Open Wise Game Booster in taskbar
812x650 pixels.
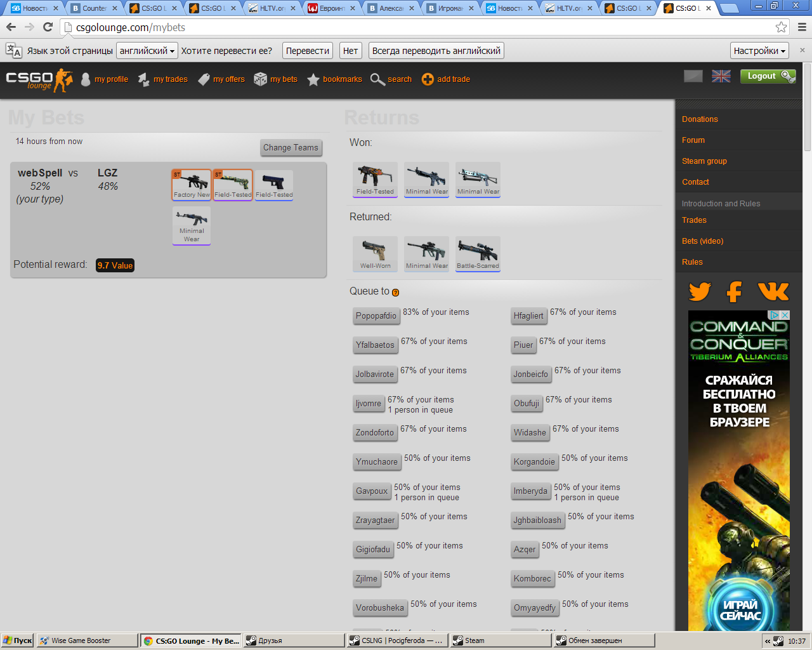point(87,640)
